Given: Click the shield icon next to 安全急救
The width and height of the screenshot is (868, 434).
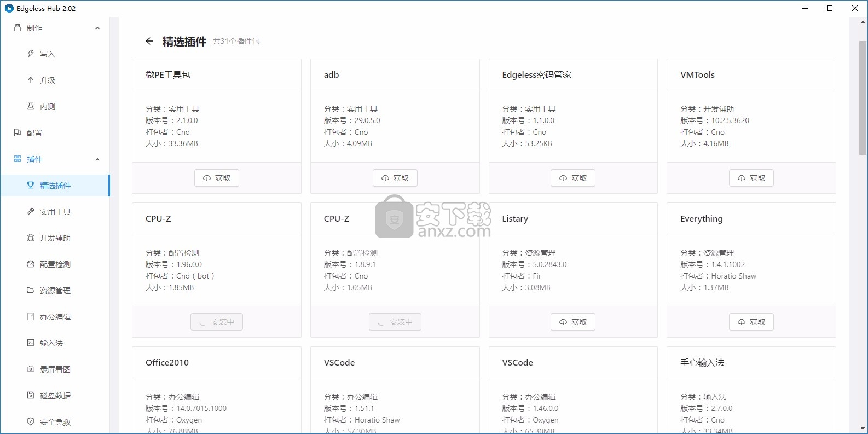Looking at the screenshot, I should coord(31,421).
